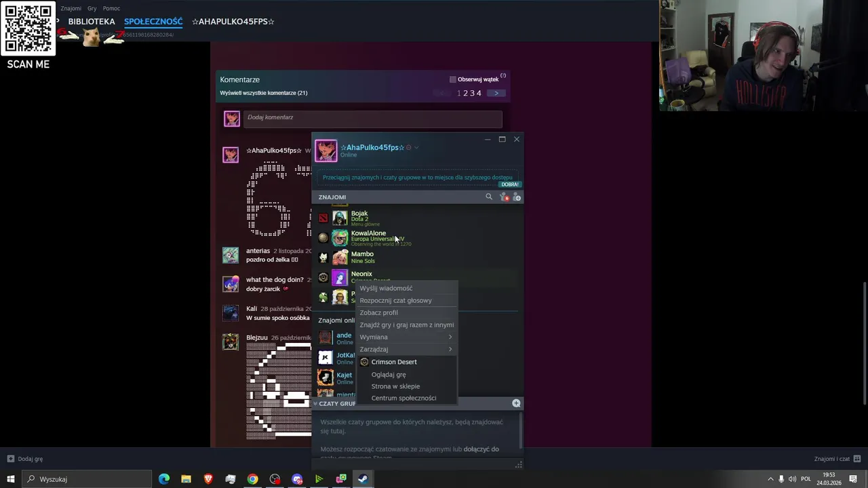
Task: Select Wyślij wiadomość from context menu
Action: click(x=406, y=288)
